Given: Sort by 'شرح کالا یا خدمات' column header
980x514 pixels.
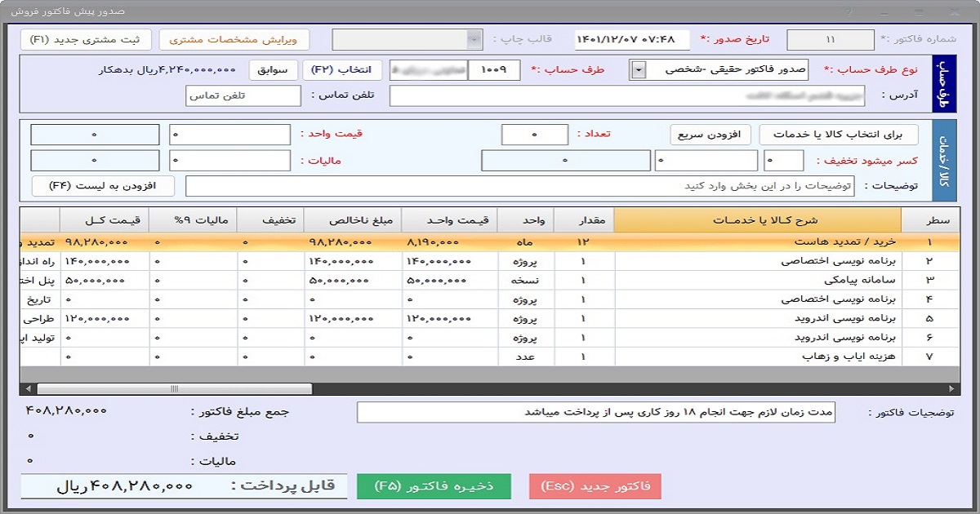Looking at the screenshot, I should coord(757,220).
